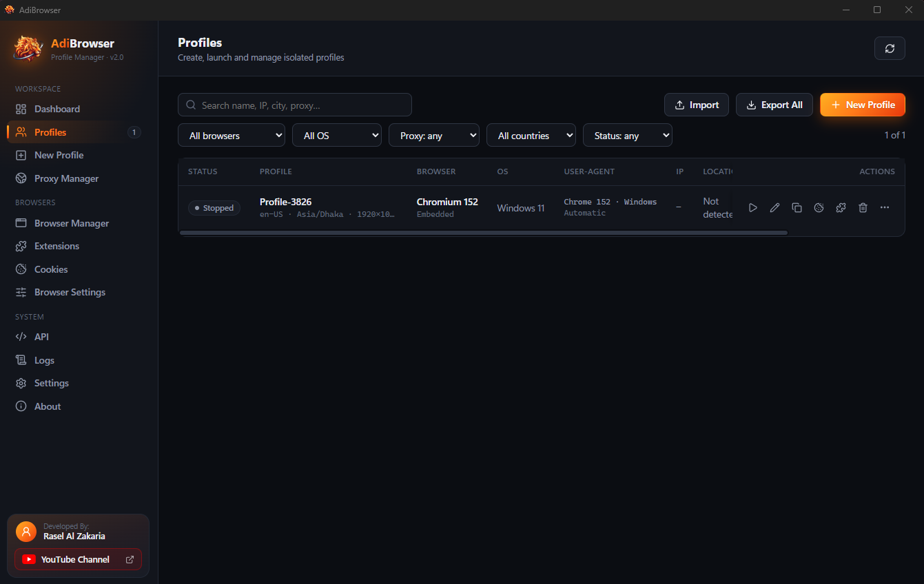Image resolution: width=924 pixels, height=584 pixels.
Task: Click the Export All button
Action: pos(774,105)
